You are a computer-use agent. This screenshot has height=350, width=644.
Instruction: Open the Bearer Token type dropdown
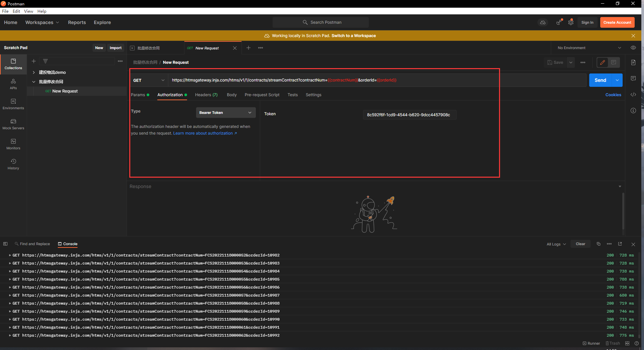[225, 113]
